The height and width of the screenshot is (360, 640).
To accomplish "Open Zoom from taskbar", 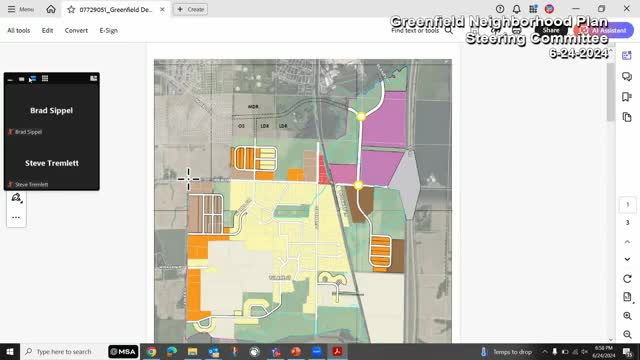I will [x=317, y=351].
